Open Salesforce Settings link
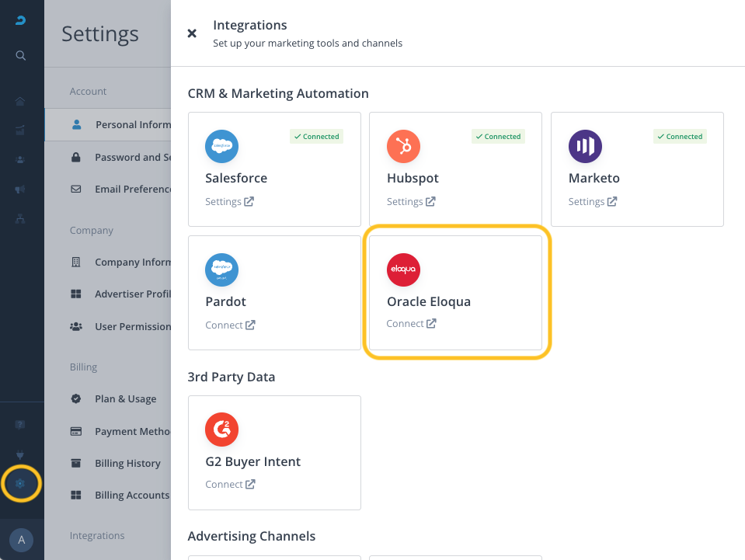 pyautogui.click(x=229, y=202)
